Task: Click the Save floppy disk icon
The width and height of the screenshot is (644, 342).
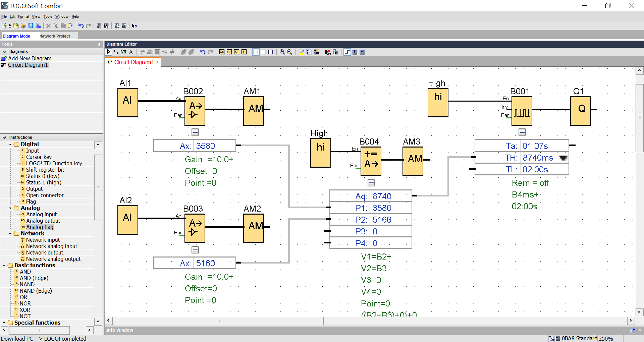Action: coord(31,26)
